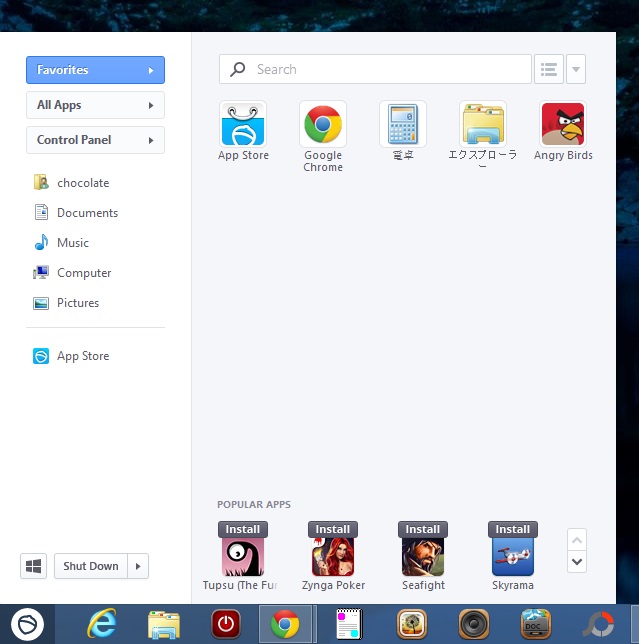Install Zynga Poker
The width and height of the screenshot is (639, 644).
pyautogui.click(x=333, y=529)
